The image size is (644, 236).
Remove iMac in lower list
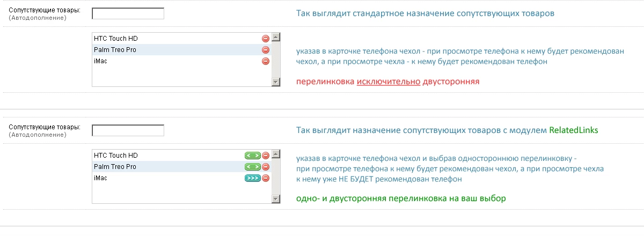tap(265, 178)
